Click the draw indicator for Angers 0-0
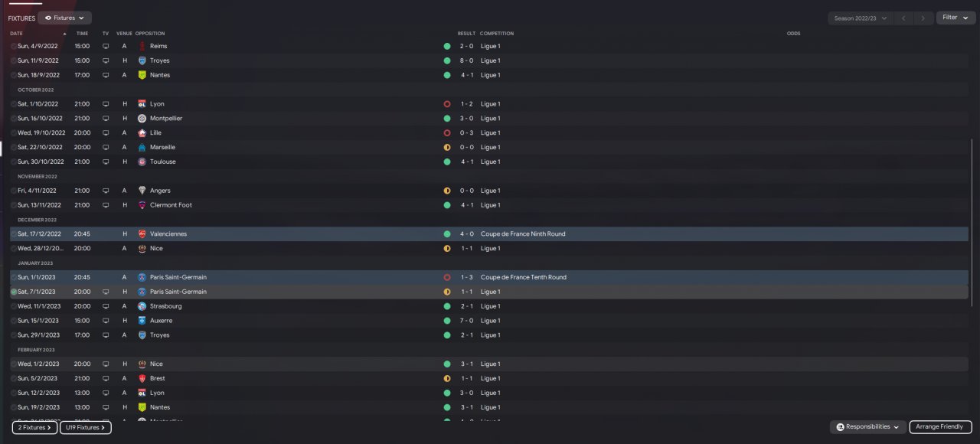 (x=447, y=191)
